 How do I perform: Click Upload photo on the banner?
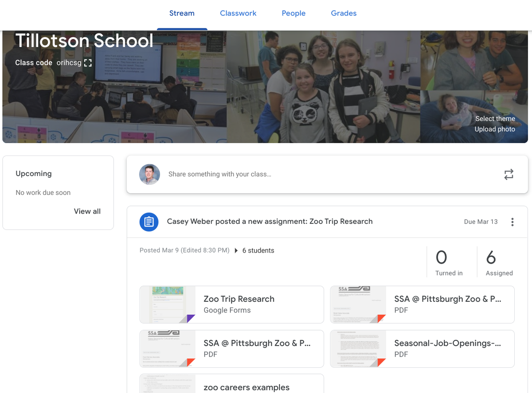(494, 129)
